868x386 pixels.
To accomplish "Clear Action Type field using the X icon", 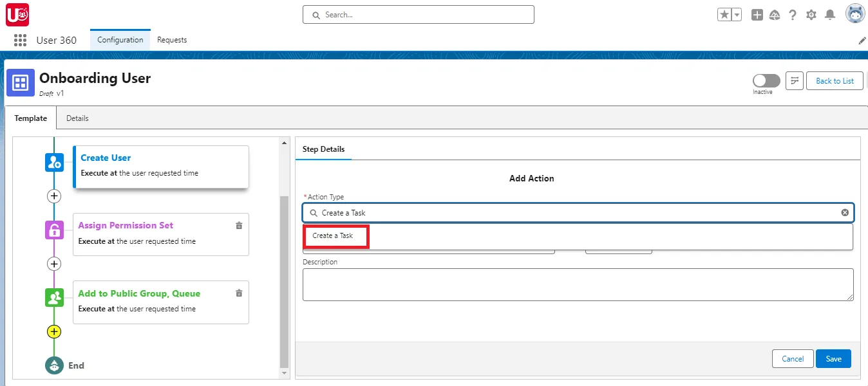I will tap(845, 212).
